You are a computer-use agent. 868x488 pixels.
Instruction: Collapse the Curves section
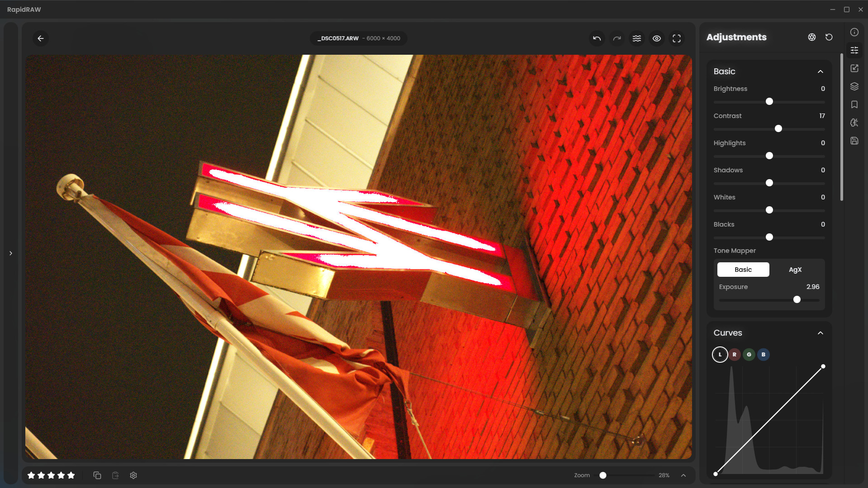820,333
